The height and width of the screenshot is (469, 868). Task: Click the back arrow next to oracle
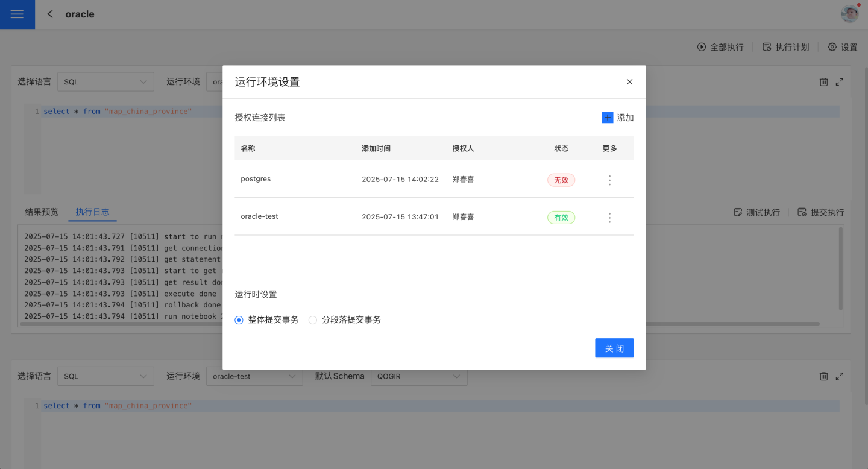coord(50,14)
